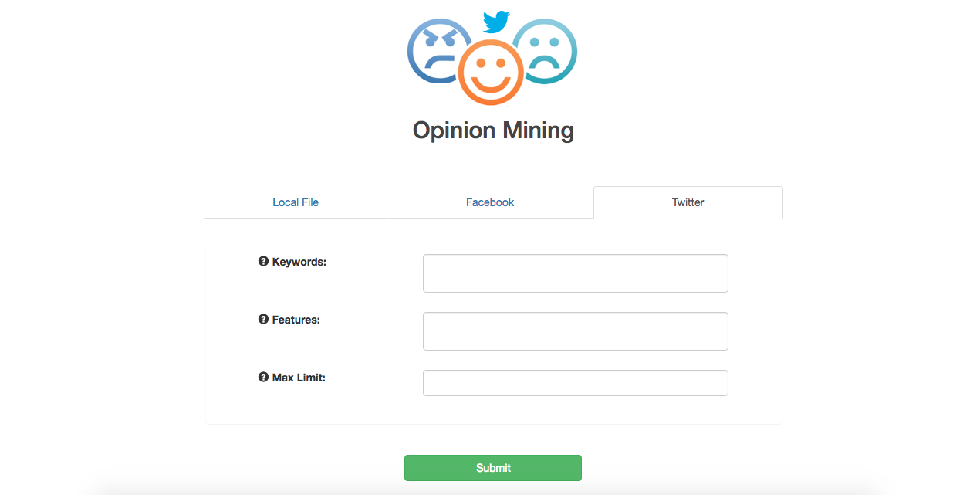Click the Opinion Mining heading
This screenshot has height=495, width=980.
coord(493,130)
